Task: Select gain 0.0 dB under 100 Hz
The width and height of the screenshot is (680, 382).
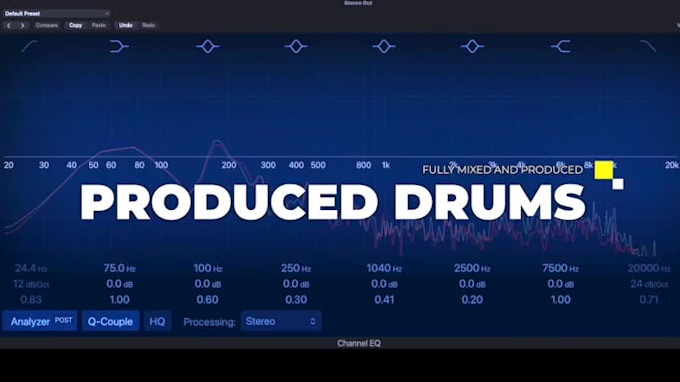Action: (x=208, y=284)
